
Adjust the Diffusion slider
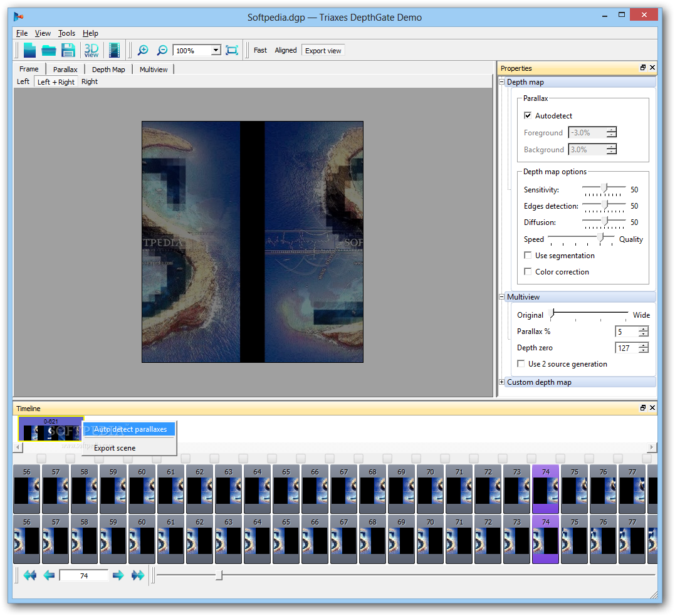point(604,221)
